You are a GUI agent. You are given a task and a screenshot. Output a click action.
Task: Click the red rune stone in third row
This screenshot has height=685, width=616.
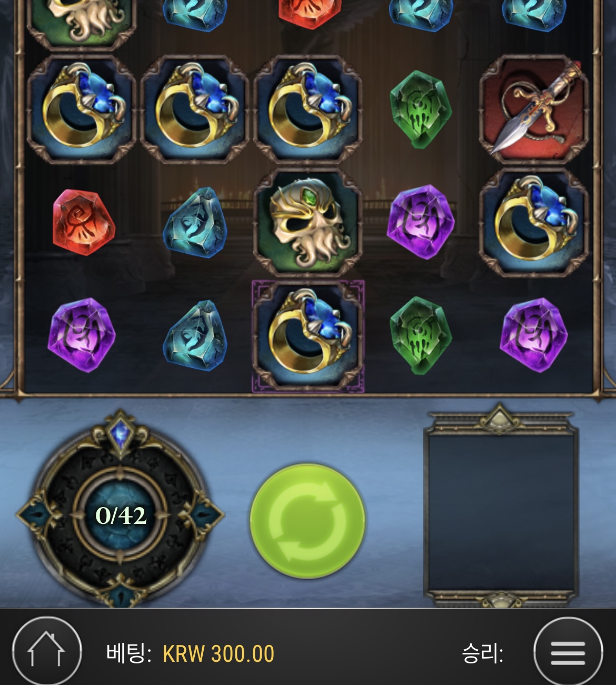pyautogui.click(x=83, y=222)
